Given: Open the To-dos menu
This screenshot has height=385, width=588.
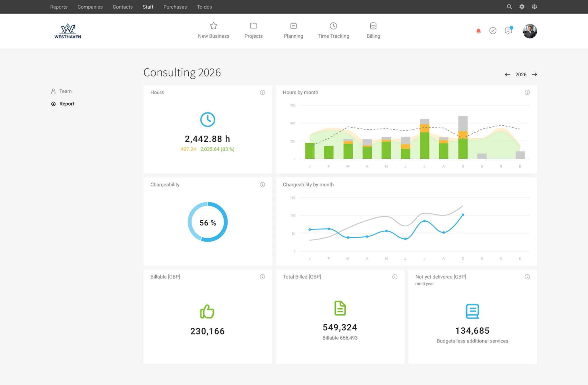Looking at the screenshot, I should click(204, 7).
